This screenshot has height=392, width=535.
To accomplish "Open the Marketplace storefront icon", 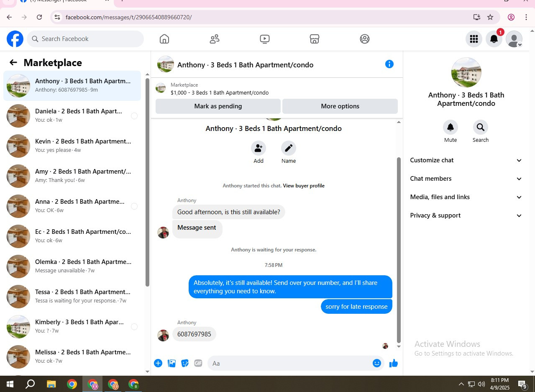I will (315, 39).
